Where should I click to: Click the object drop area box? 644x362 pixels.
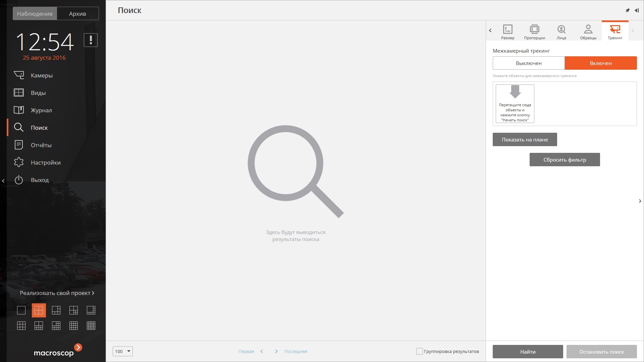(515, 104)
